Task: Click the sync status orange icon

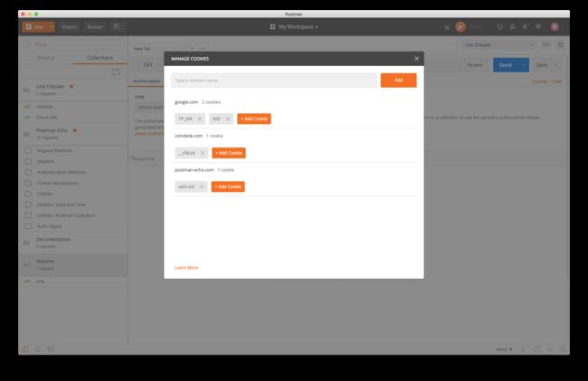Action: (460, 26)
